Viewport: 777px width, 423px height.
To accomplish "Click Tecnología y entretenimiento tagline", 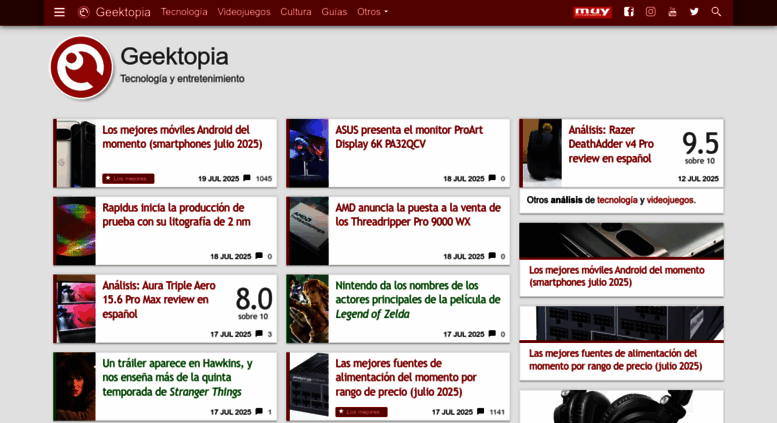I will [x=182, y=79].
